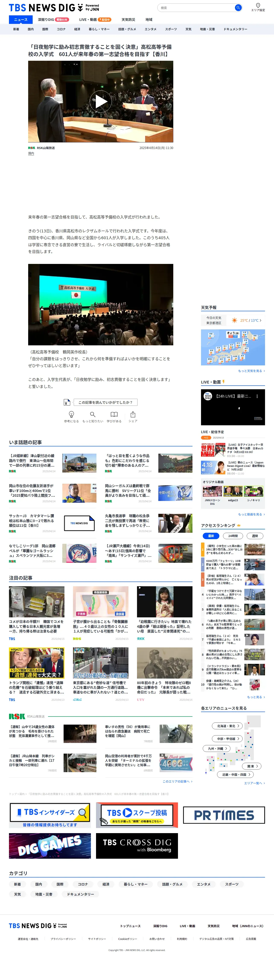Viewport: 274px width, 980px height.
Task: Click the エンタメ category pill at bottom
Action: point(204,884)
